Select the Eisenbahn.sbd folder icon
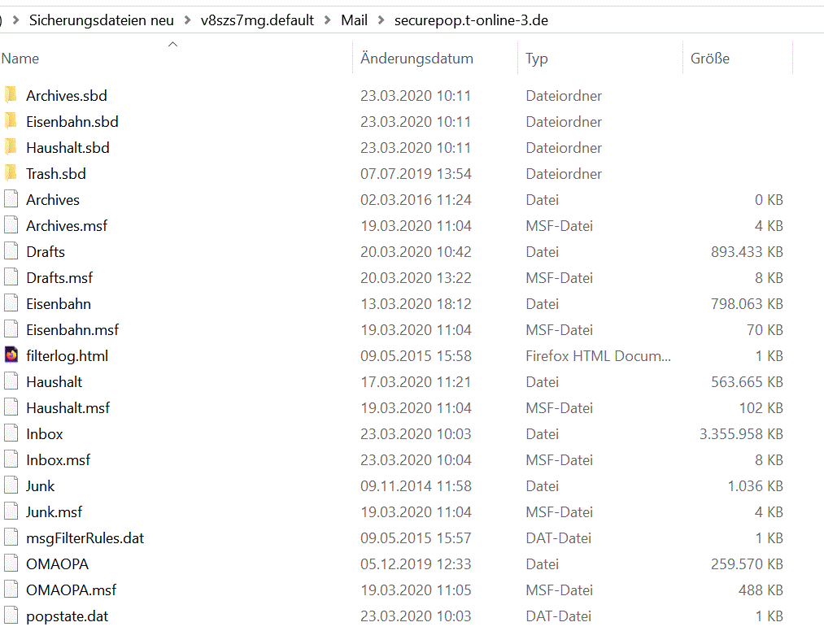Viewport: 824px width, 644px height. tap(11, 121)
